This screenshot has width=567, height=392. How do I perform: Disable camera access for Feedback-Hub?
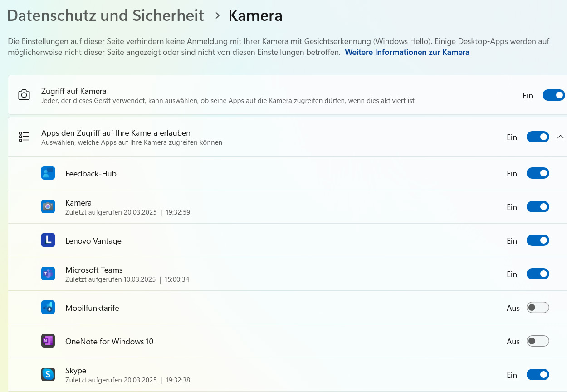point(538,173)
